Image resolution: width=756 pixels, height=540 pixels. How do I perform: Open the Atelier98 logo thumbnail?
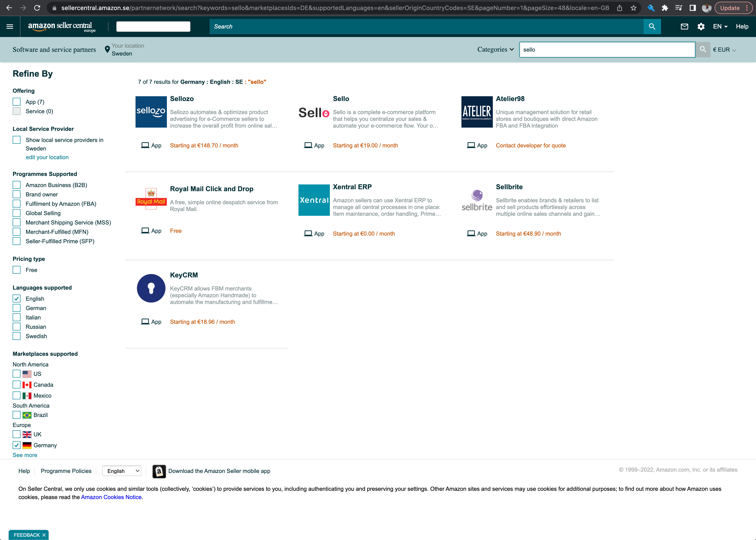(x=477, y=112)
